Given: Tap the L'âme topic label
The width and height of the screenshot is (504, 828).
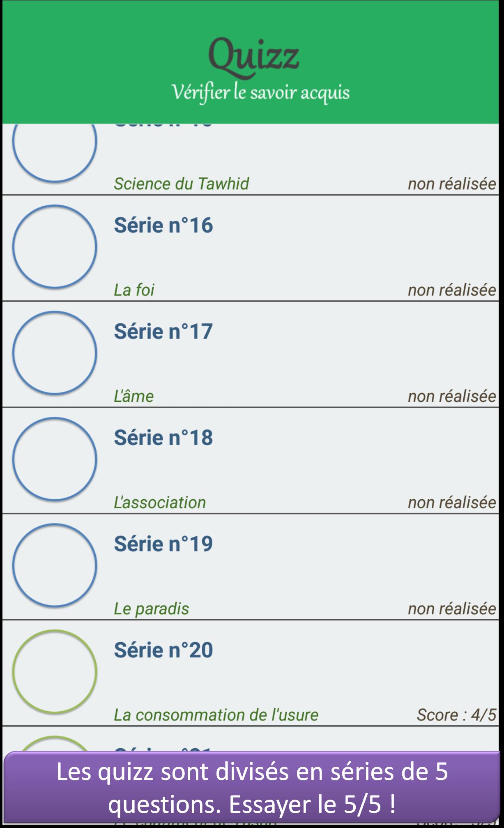Looking at the screenshot, I should pyautogui.click(x=133, y=396).
